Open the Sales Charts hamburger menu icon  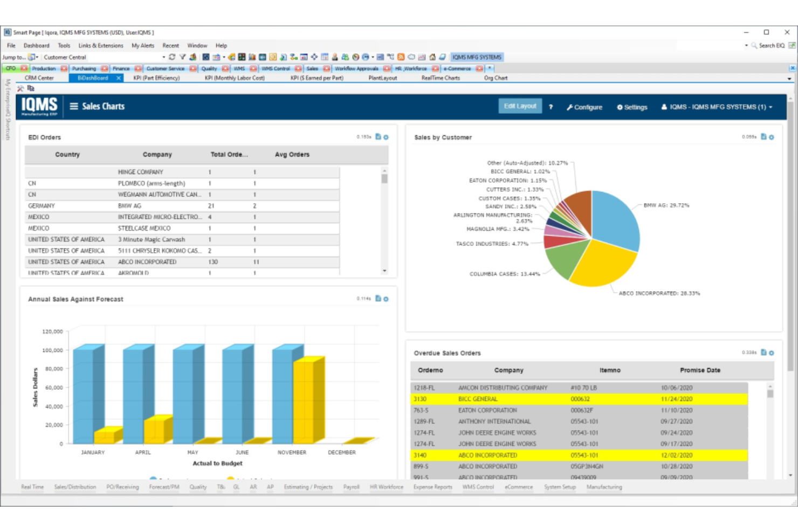click(73, 106)
